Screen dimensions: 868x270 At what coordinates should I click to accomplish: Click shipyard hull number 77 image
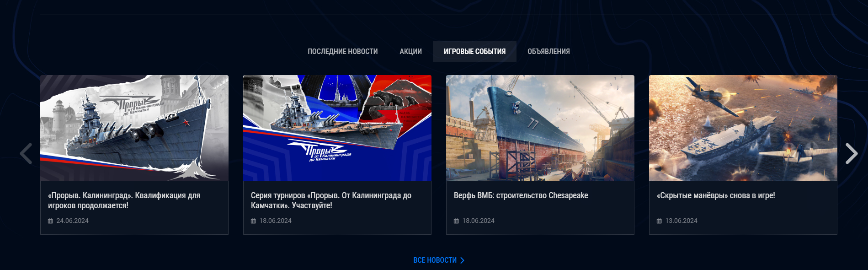(540, 128)
